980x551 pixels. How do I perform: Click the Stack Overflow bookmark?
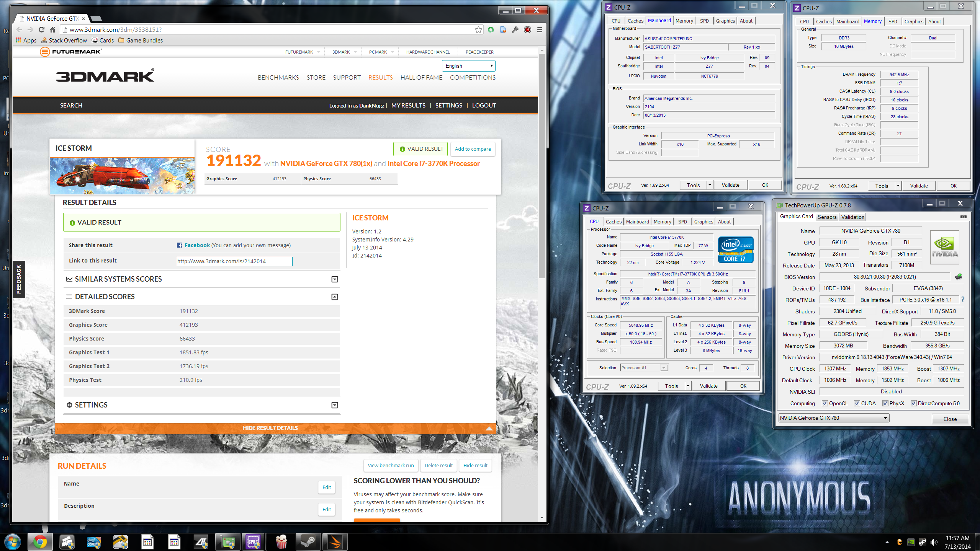pyautogui.click(x=64, y=40)
